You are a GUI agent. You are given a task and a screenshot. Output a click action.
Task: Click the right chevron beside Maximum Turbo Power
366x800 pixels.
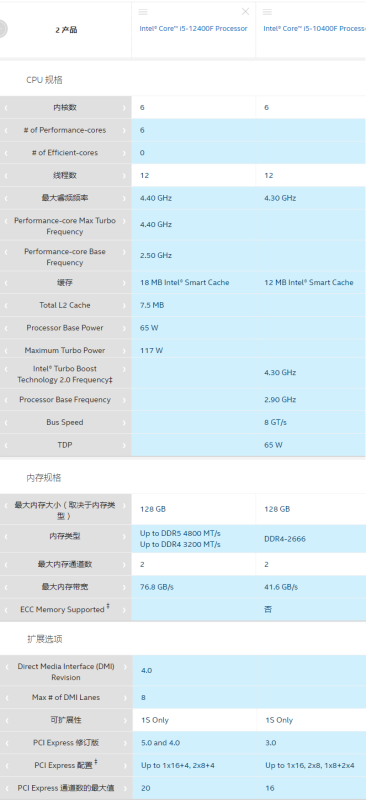[x=125, y=351]
